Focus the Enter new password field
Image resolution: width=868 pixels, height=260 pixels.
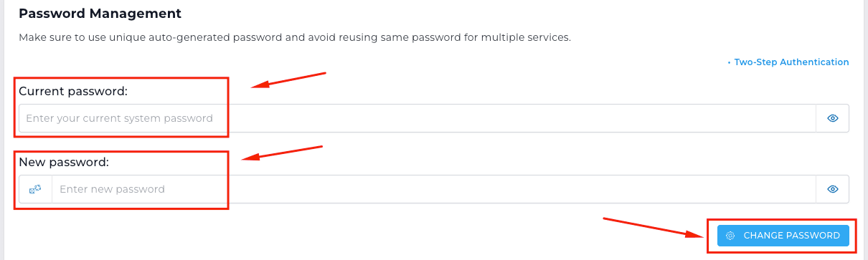pos(434,189)
